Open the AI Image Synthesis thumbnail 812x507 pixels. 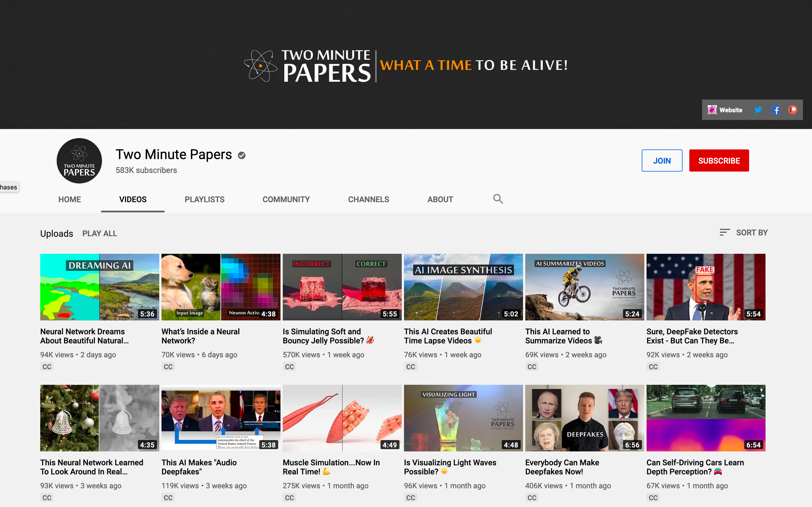(463, 287)
